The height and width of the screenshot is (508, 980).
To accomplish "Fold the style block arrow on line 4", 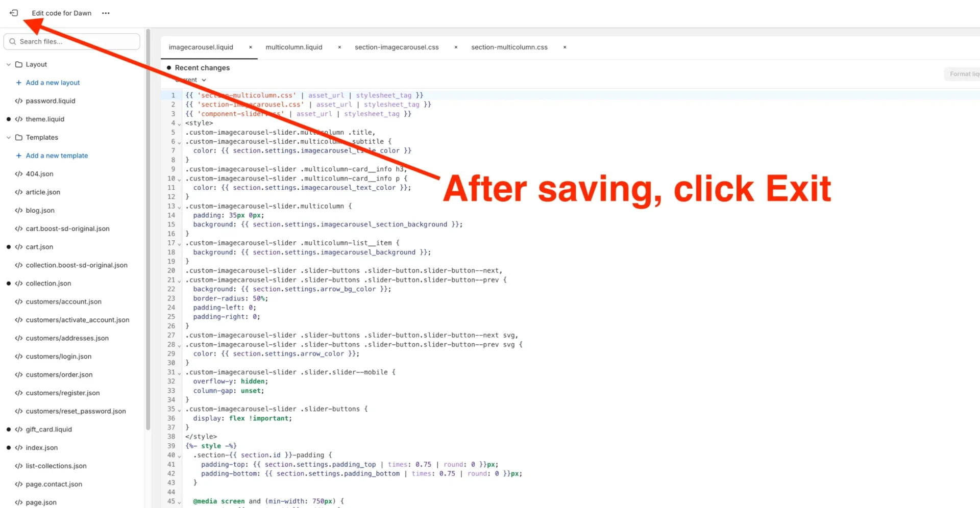I will 179,124.
